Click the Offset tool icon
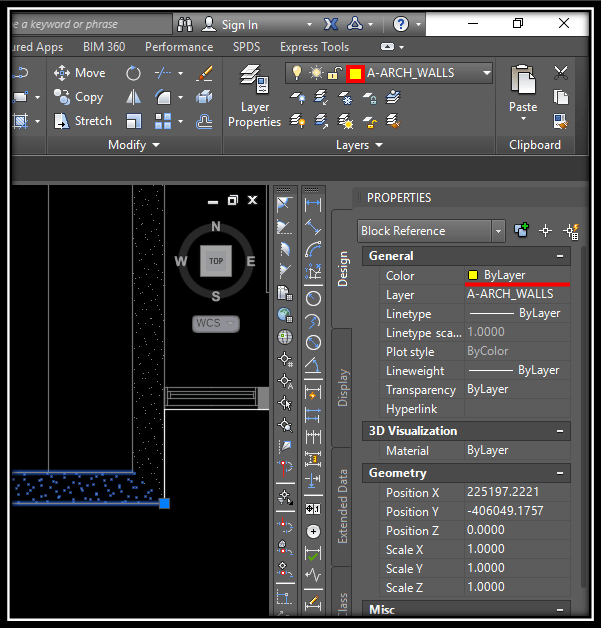 point(205,121)
